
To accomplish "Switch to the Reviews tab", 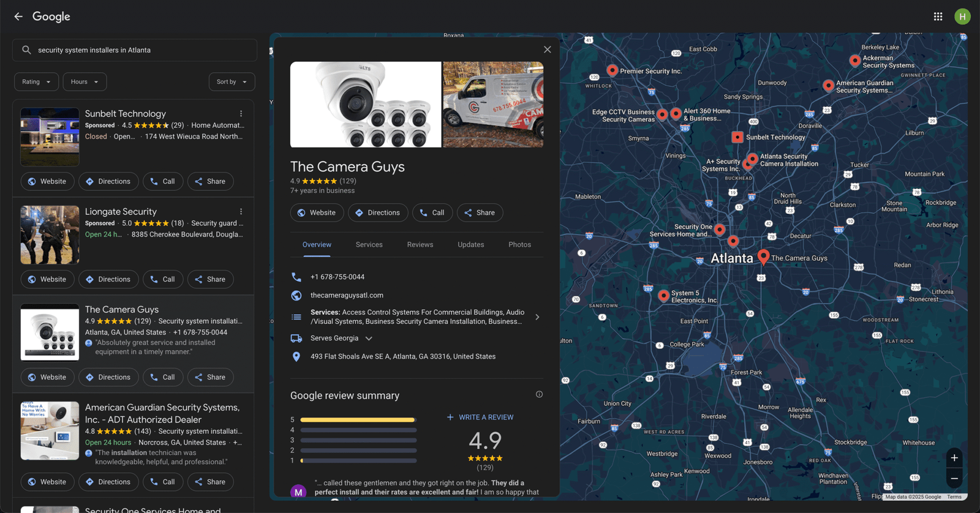I will [x=420, y=245].
